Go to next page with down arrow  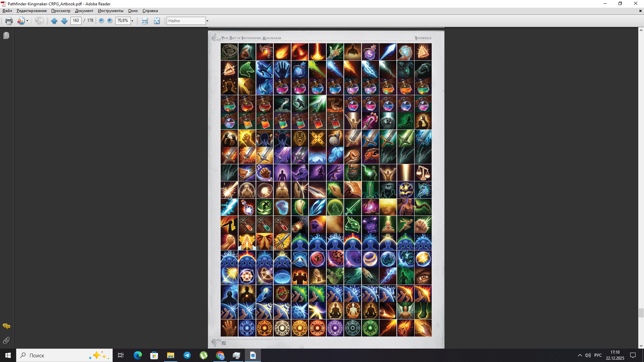64,21
